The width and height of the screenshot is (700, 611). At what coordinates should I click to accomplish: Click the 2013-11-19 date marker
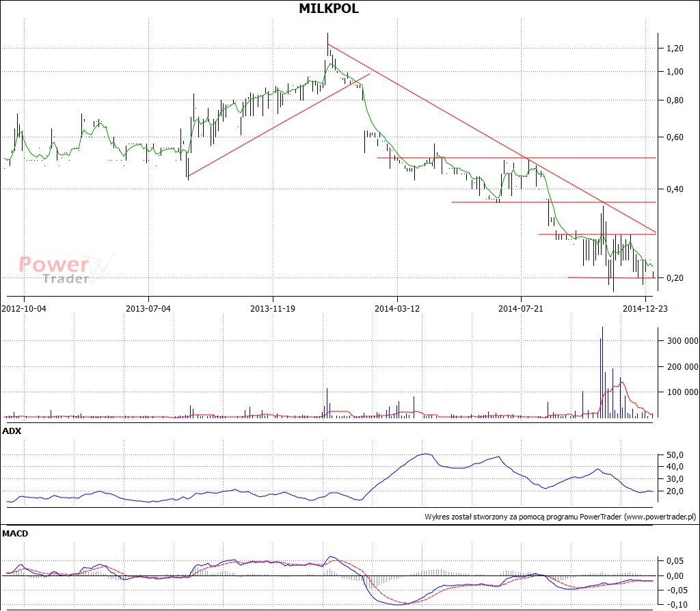coord(273,308)
